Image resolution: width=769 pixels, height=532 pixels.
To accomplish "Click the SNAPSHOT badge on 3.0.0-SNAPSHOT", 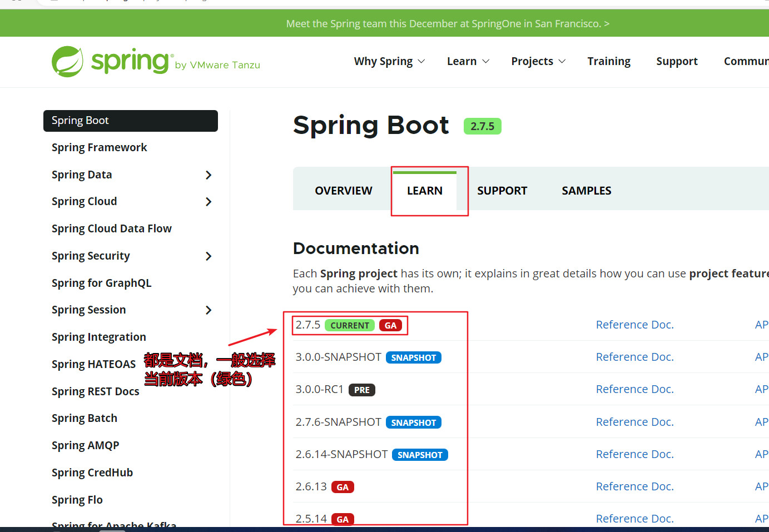I will (x=414, y=357).
